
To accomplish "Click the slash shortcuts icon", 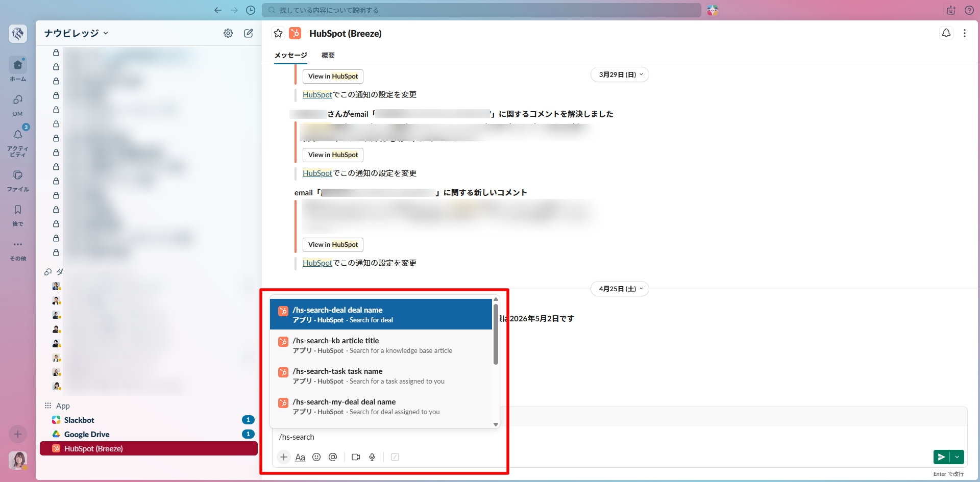I will 395,457.
